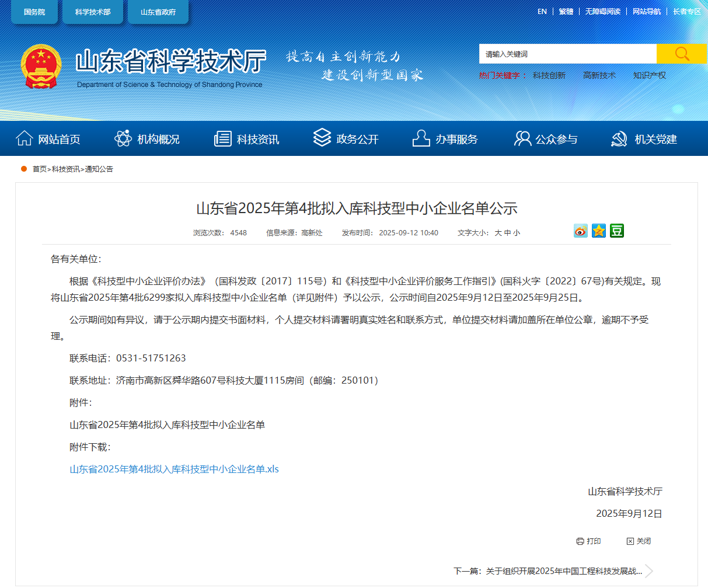The width and height of the screenshot is (708, 588).
Task: Share article to Sina Weibo
Action: click(580, 231)
